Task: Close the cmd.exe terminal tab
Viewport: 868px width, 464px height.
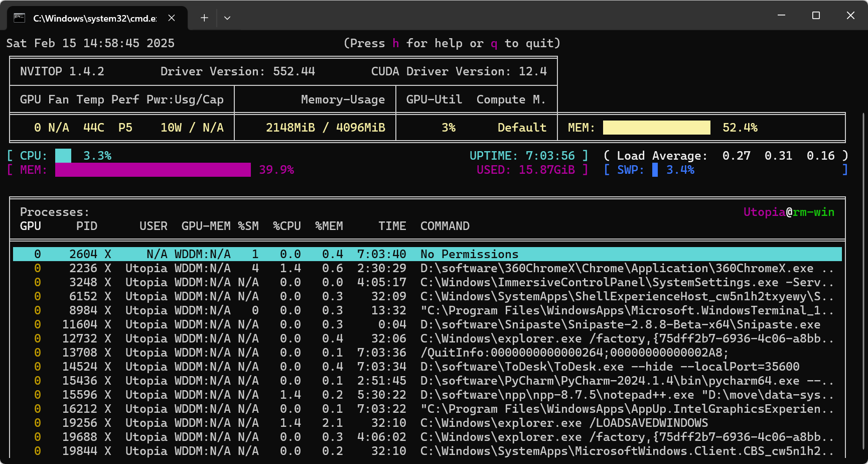Action: 172,18
